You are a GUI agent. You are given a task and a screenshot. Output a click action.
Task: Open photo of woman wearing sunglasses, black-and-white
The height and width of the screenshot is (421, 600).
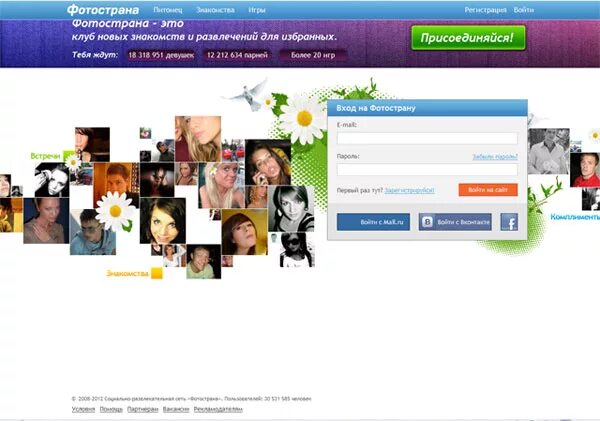click(297, 250)
